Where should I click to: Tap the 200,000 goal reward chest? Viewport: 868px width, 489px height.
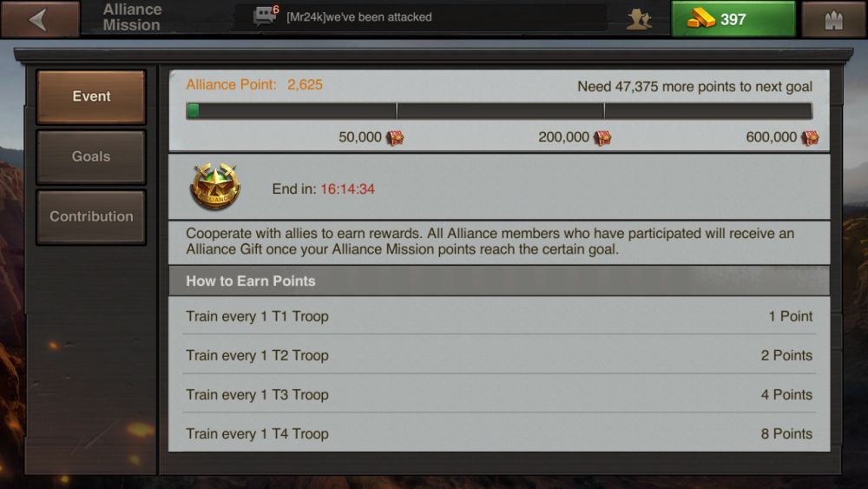pyautogui.click(x=602, y=137)
